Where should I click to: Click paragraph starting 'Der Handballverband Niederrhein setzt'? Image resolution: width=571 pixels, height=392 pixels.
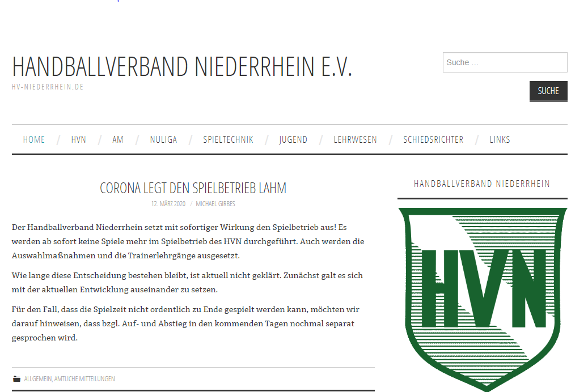tap(188, 241)
